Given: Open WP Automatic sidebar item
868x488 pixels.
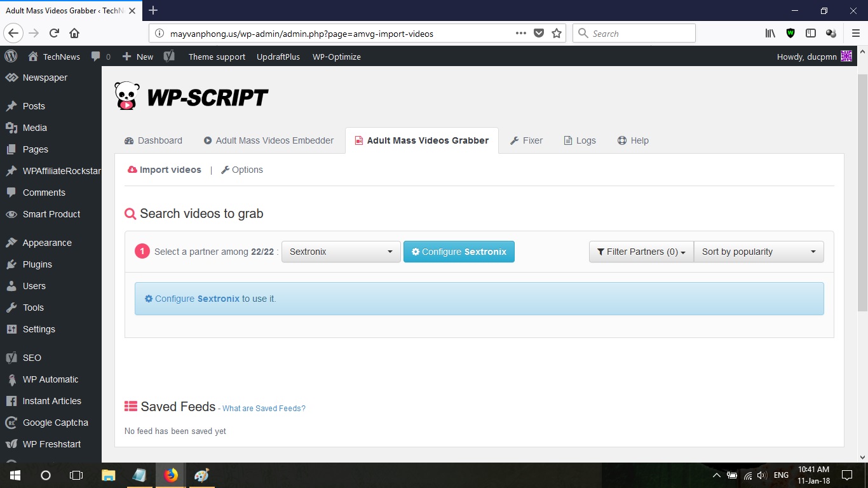Looking at the screenshot, I should [x=51, y=379].
